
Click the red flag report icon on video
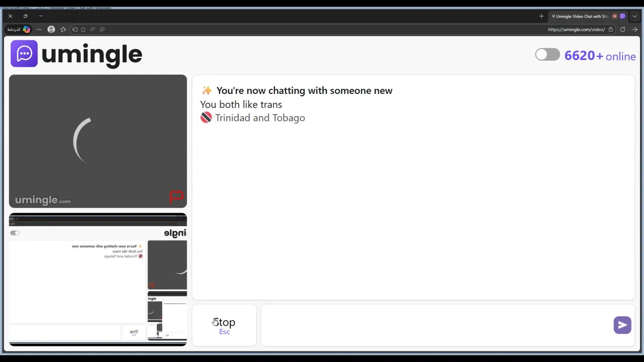177,197
